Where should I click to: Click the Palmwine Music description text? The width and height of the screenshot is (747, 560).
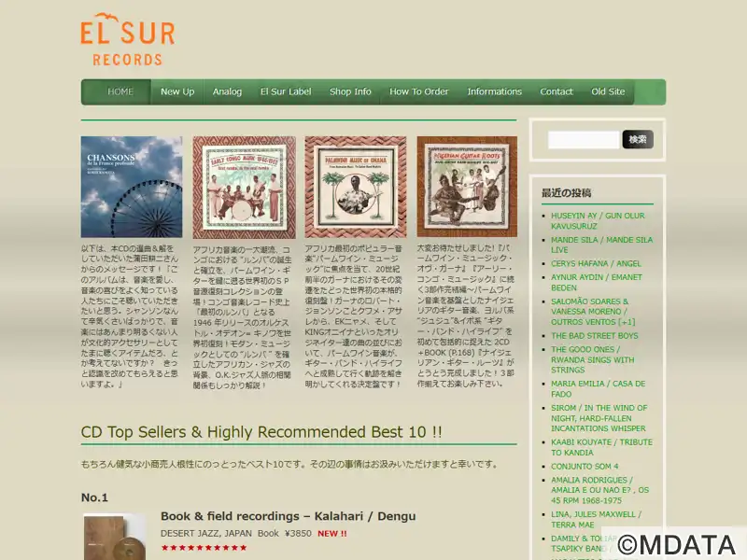pos(354,316)
